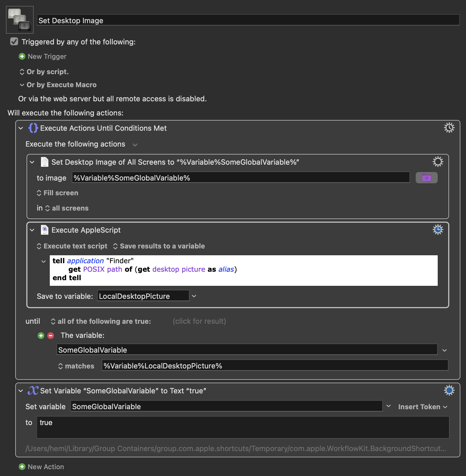Screen dimensions: 466x476
Task: Click the gear-clock icon on Execute AppleScript action
Action: [x=438, y=230]
